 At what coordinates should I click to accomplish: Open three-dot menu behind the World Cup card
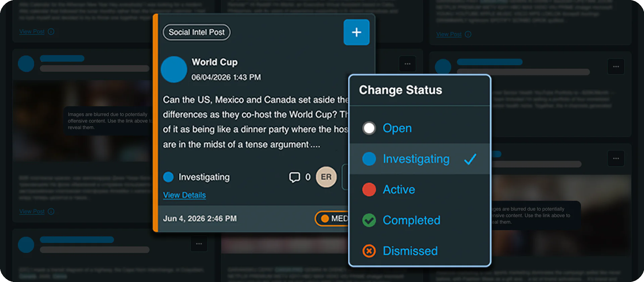point(408,64)
